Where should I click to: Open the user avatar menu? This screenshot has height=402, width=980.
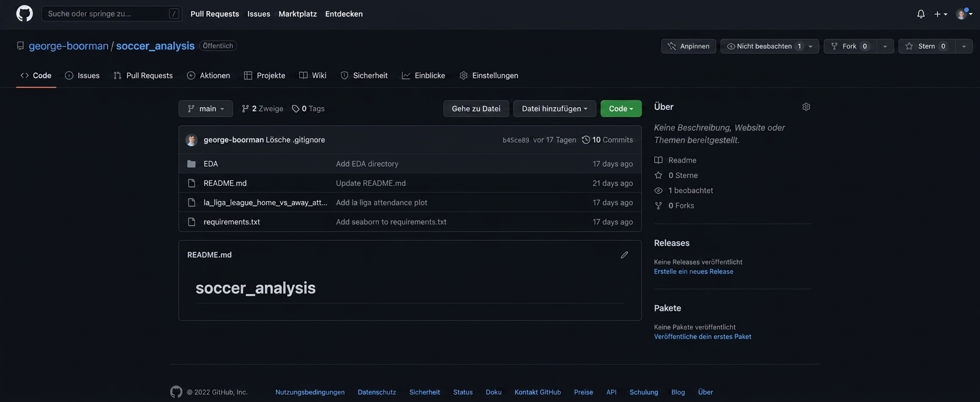(964, 13)
